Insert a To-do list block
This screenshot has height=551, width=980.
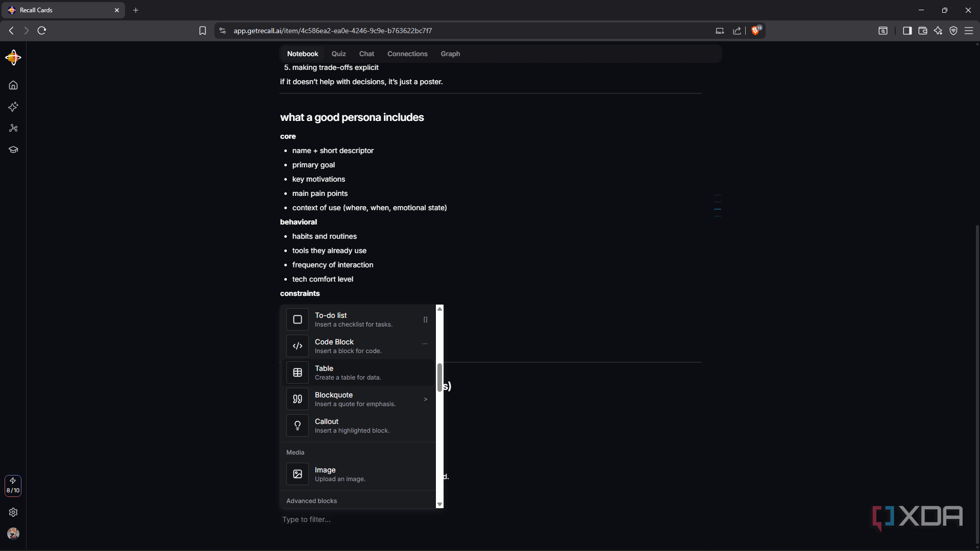358,319
